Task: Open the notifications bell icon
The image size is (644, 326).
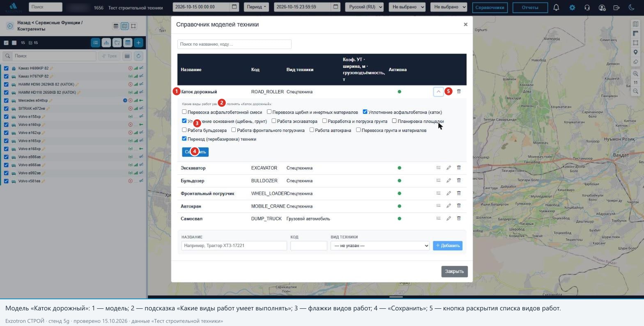Action: (556, 7)
